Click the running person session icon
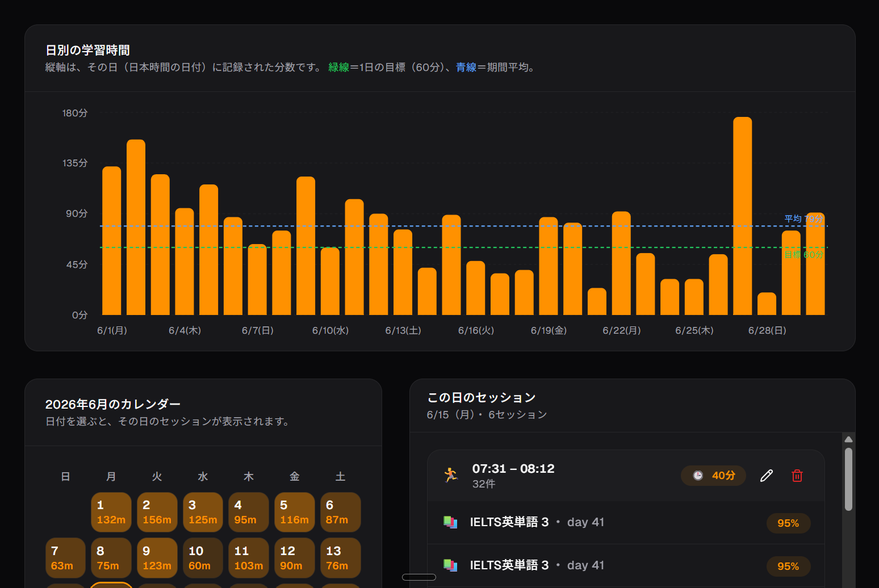 coord(451,475)
